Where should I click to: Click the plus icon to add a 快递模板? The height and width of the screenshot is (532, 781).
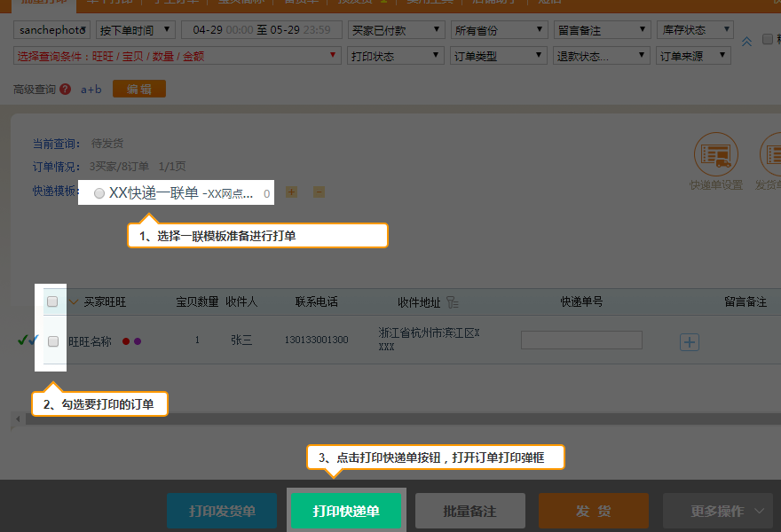click(x=291, y=192)
